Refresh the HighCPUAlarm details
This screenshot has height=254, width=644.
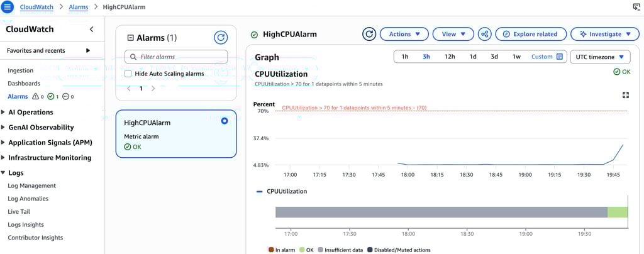pyautogui.click(x=369, y=34)
